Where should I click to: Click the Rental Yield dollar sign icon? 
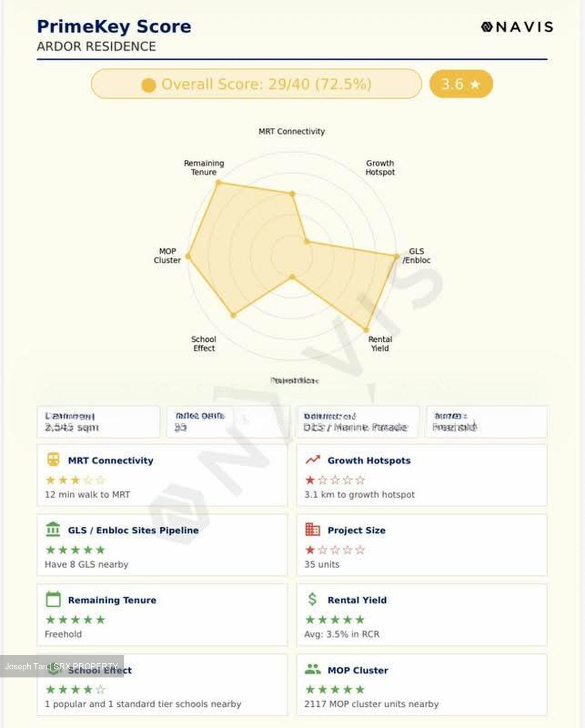312,599
